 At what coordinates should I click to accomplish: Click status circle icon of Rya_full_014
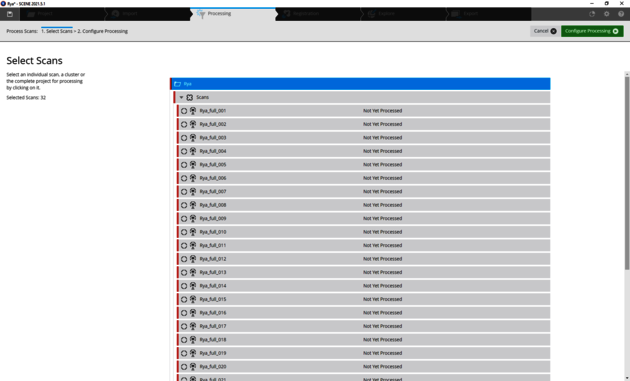point(184,286)
